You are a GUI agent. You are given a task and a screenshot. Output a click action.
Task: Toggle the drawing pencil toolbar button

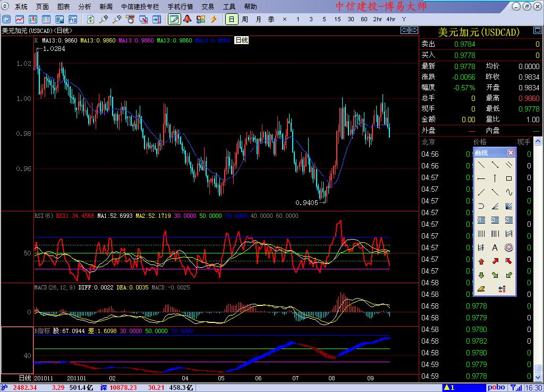point(174,19)
